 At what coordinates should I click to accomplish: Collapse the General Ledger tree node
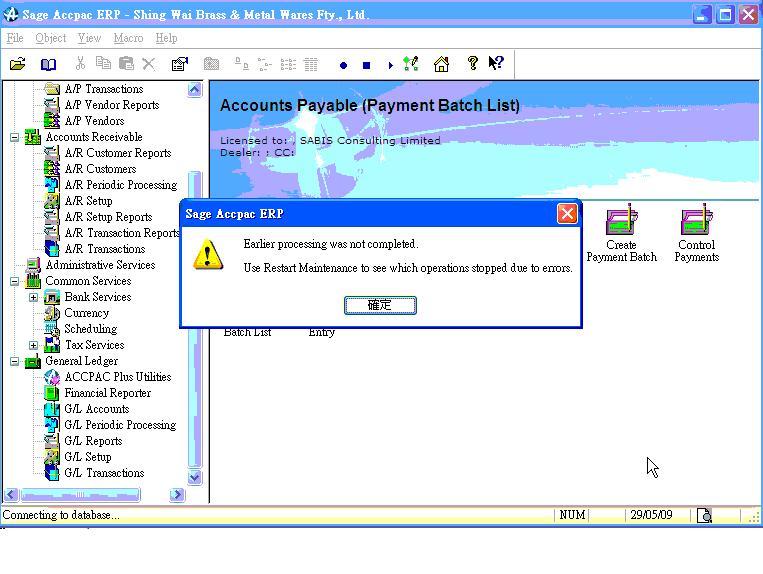15,361
